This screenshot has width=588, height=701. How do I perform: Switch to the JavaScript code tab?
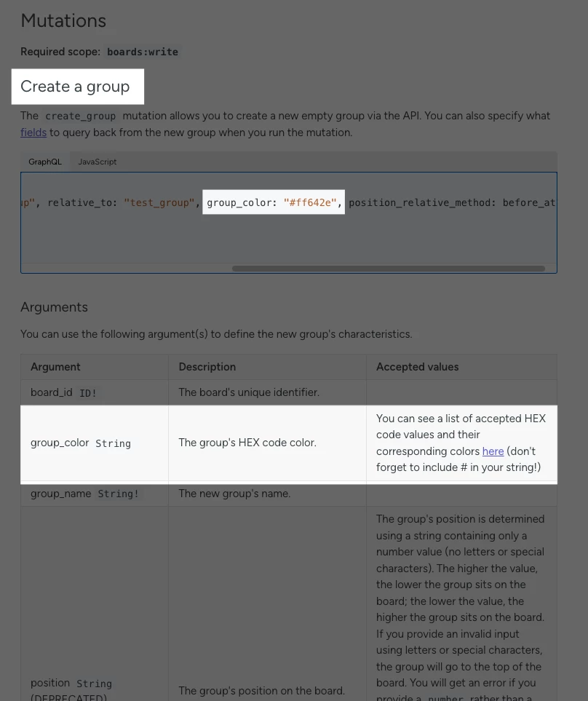click(97, 162)
